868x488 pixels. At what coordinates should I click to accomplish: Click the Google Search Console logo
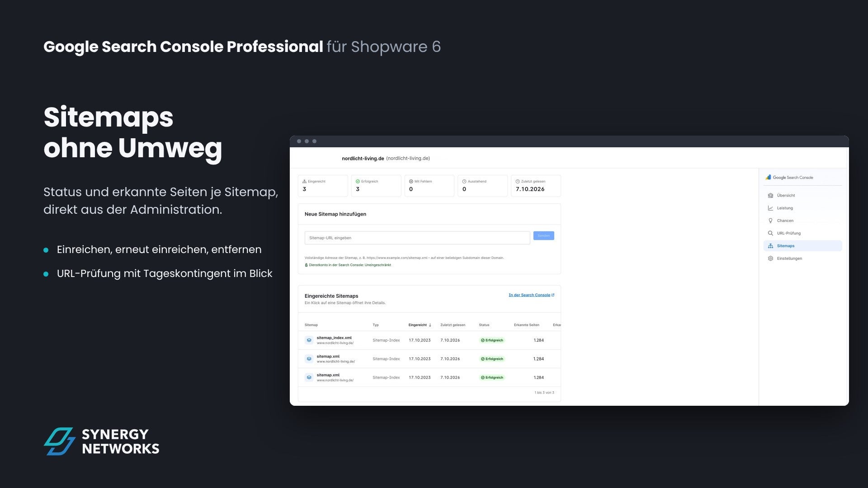789,178
